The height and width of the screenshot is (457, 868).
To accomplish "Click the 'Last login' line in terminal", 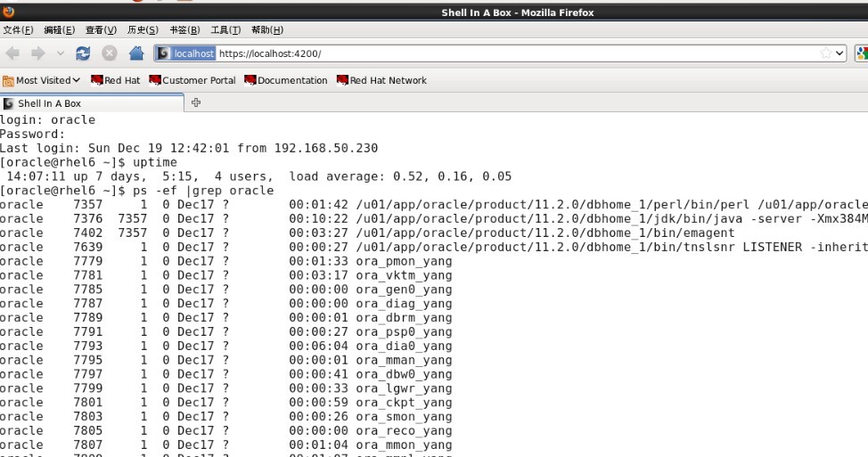I will 189,148.
